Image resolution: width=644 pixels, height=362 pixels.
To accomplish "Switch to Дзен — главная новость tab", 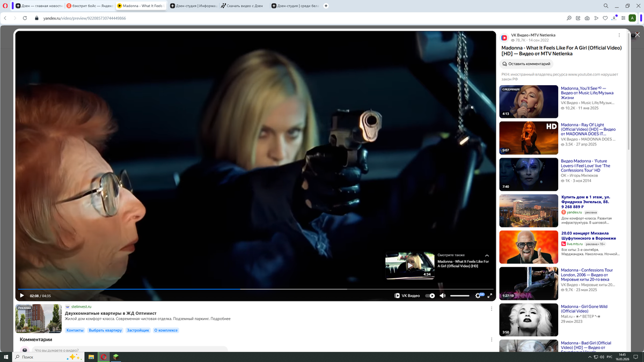I will point(40,5).
